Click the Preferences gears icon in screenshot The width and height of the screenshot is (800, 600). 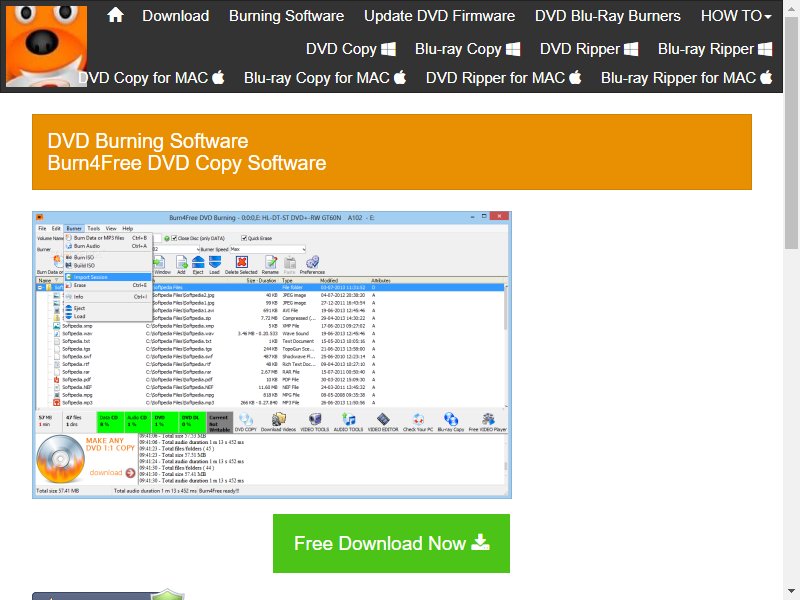tap(312, 265)
